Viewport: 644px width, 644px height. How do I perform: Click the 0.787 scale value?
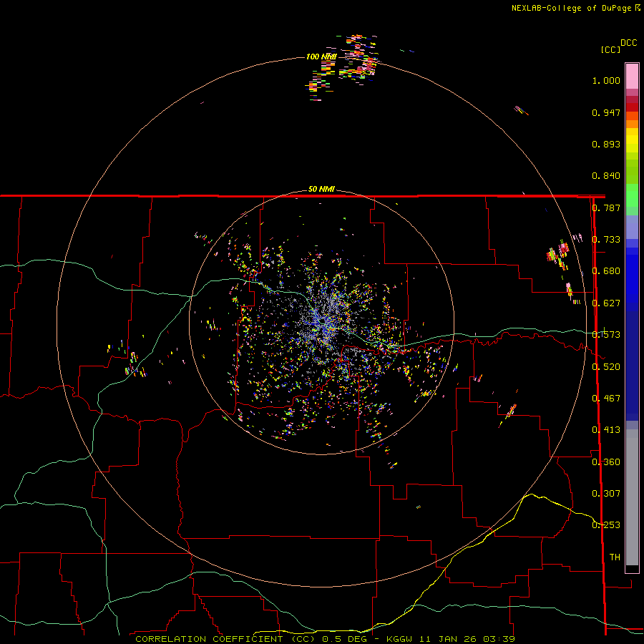pyautogui.click(x=606, y=208)
